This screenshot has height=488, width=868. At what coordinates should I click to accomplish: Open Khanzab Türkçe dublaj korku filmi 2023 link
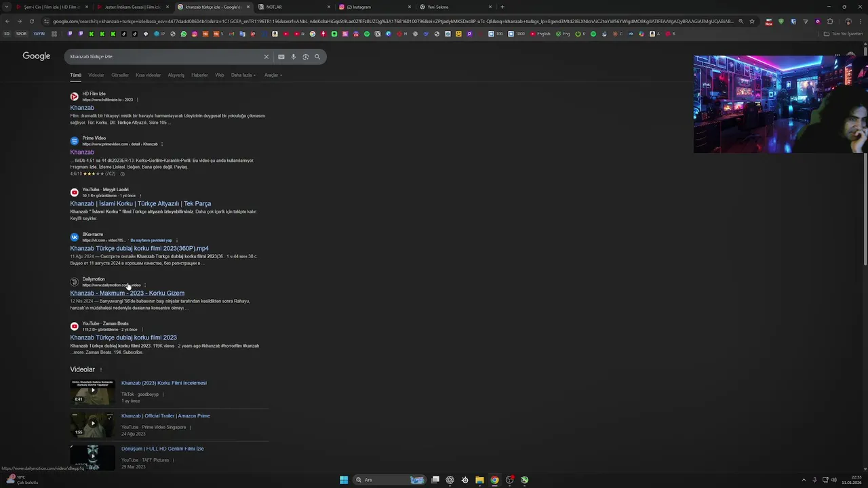(123, 338)
